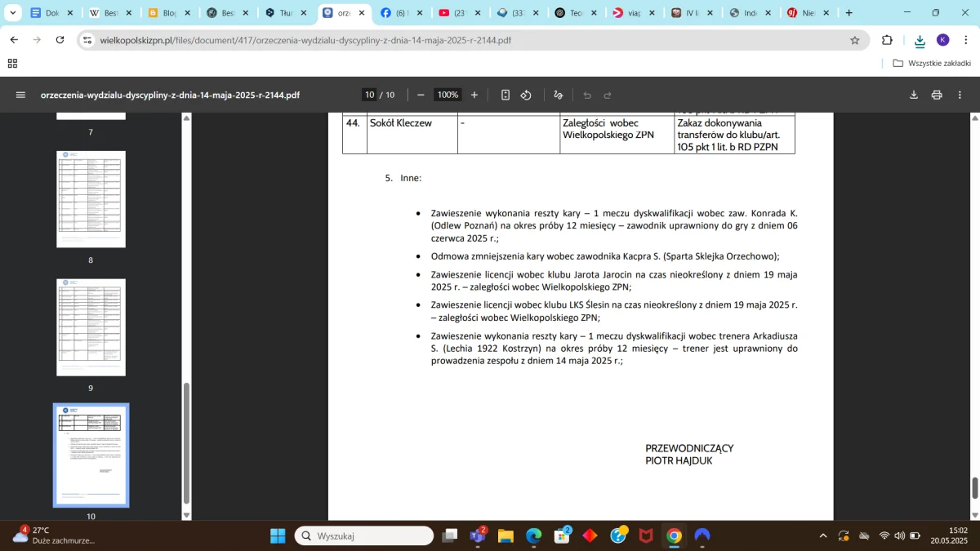Open Chrome three-dot menu
This screenshot has width=980, height=551.
965,40
